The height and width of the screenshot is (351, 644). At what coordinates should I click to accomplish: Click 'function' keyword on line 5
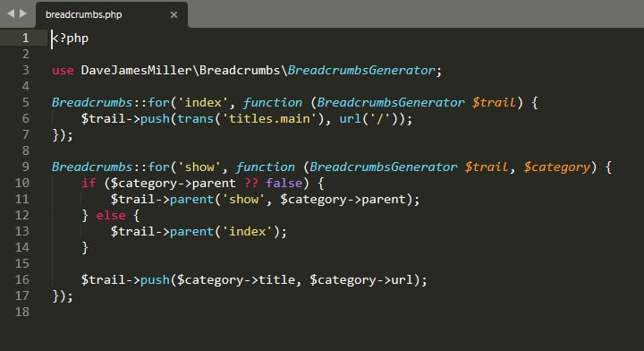click(272, 102)
